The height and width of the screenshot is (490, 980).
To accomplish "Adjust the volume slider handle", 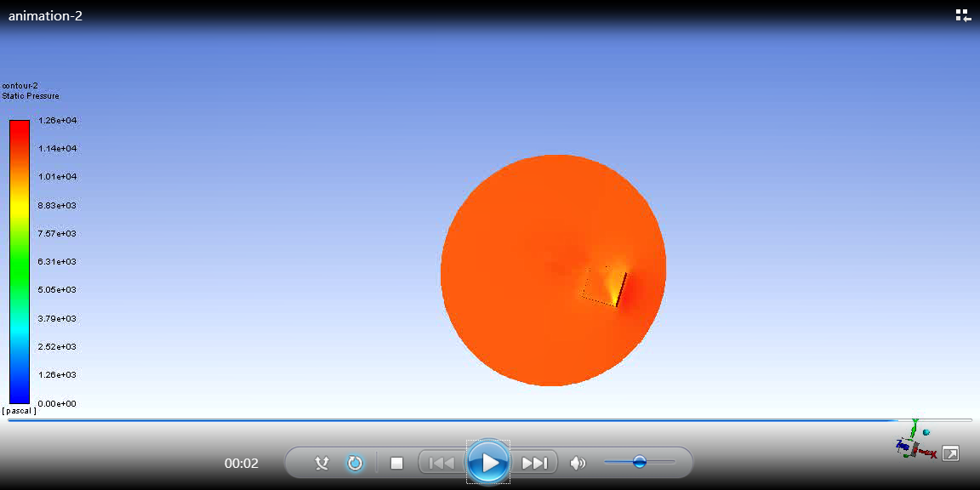I will 641,462.
